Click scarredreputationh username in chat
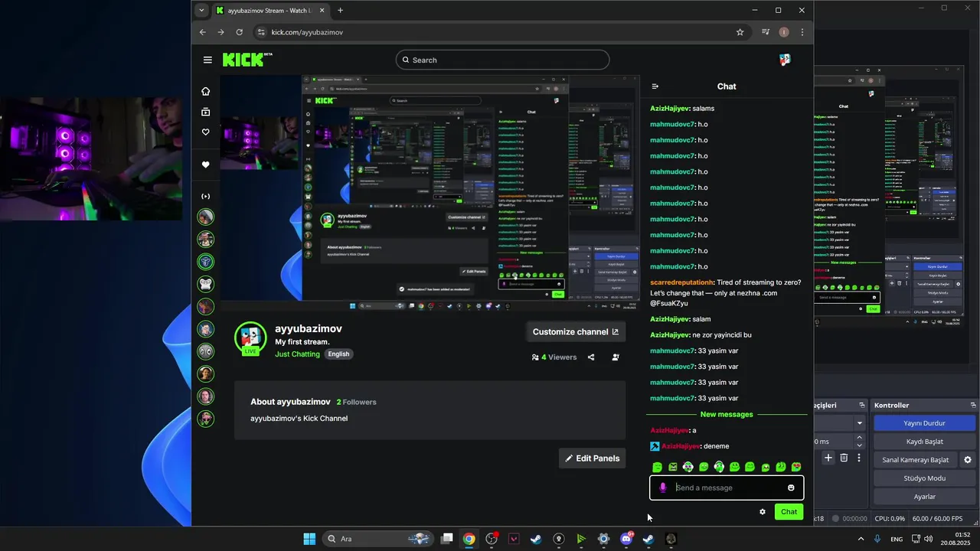Screen dimensions: 980x551 click(682, 282)
